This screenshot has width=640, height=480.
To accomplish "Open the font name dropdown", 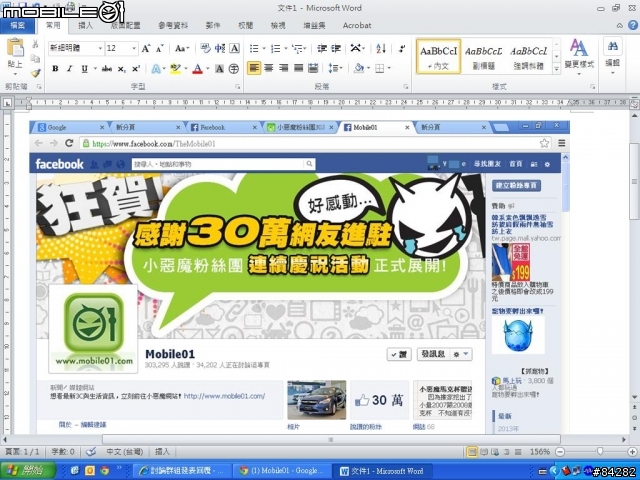I will pos(100,49).
